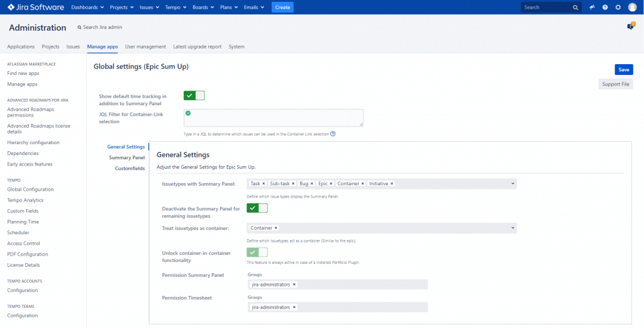The image size is (644, 328).
Task: Click the top Search input box
Action: 551,8
